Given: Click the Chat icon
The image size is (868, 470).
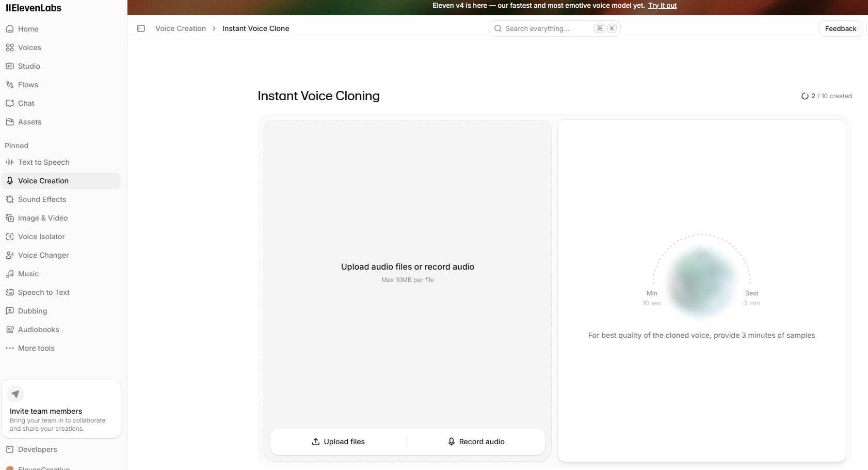Looking at the screenshot, I should 10,103.
